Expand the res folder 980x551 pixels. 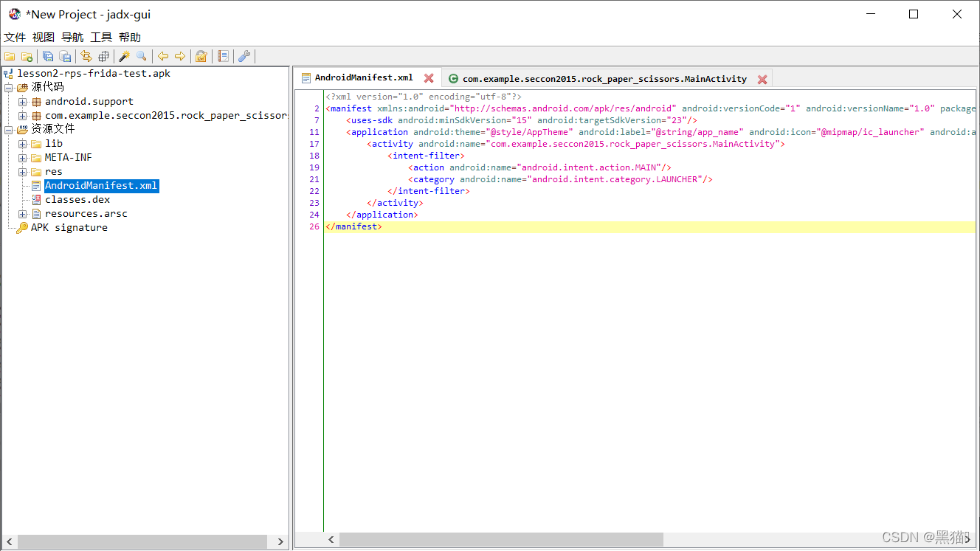[23, 172]
